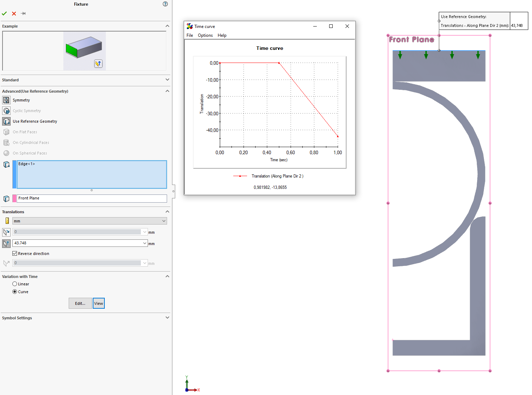This screenshot has width=532, height=395.
Task: Click the View button
Action: point(99,303)
